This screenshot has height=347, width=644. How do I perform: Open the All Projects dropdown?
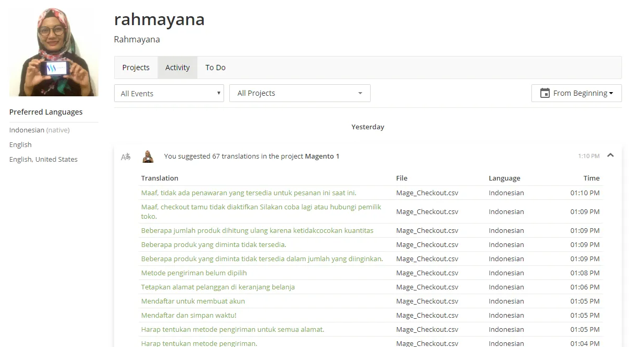pos(300,93)
